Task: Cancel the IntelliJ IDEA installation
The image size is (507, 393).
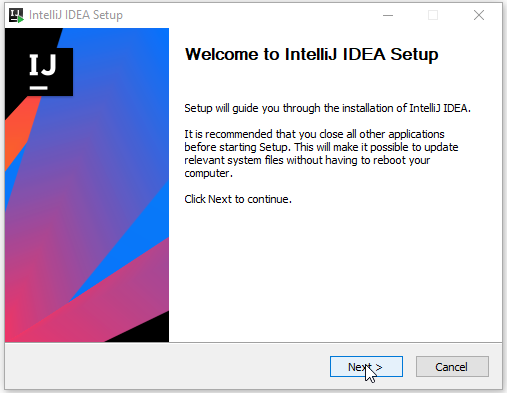Action: click(x=452, y=367)
